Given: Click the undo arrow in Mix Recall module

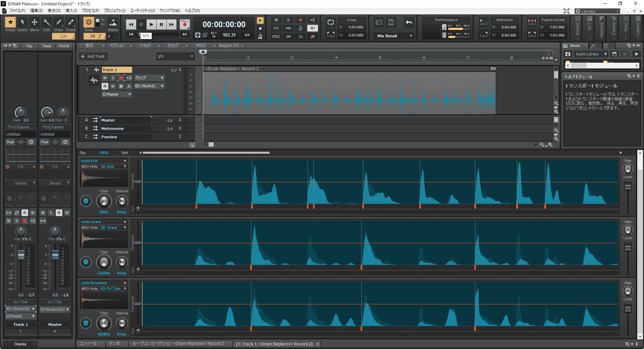Looking at the screenshot, I should [x=409, y=22].
